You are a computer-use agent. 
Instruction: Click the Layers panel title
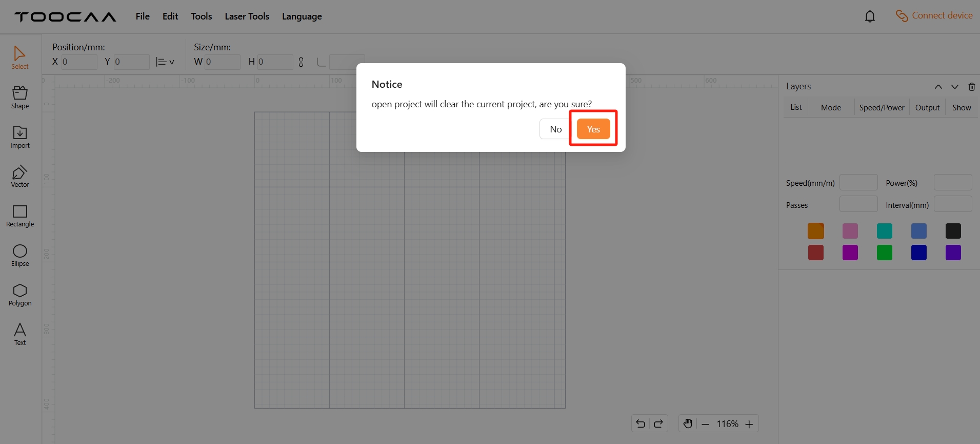798,86
